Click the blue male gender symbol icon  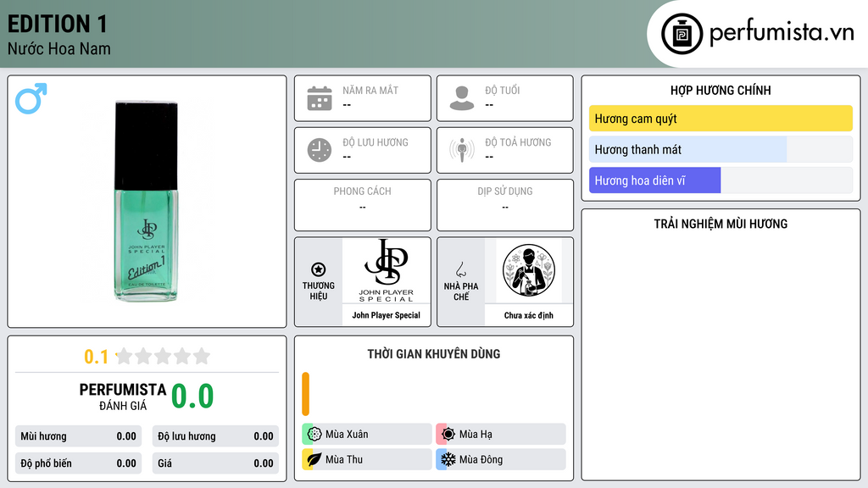[x=31, y=98]
